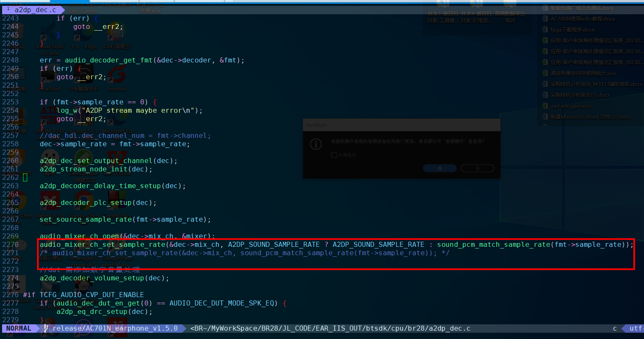This screenshot has height=339, width=644.
Task: Confirm with 是 in the Audition dialog
Action: point(440,168)
